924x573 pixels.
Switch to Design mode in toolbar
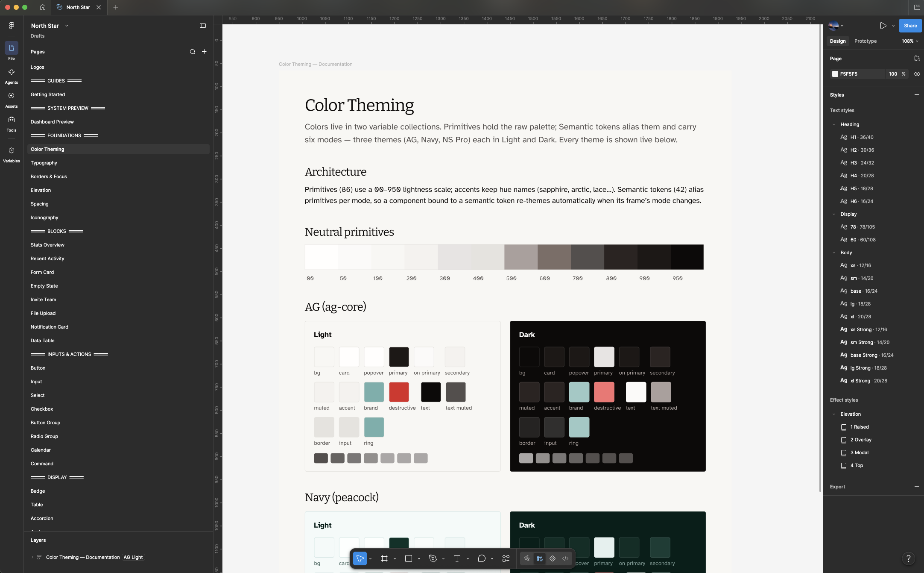click(540, 558)
